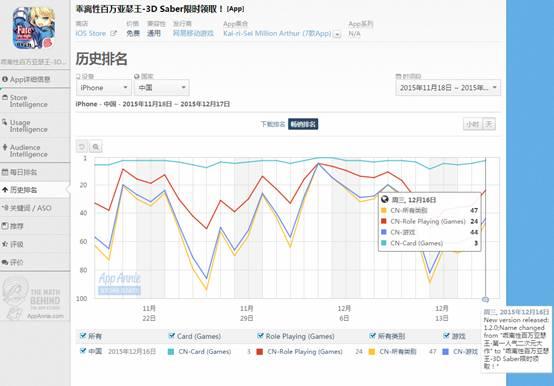Click the external link icon beside iOS Store
Screen dimensions: 554x386
(113, 33)
